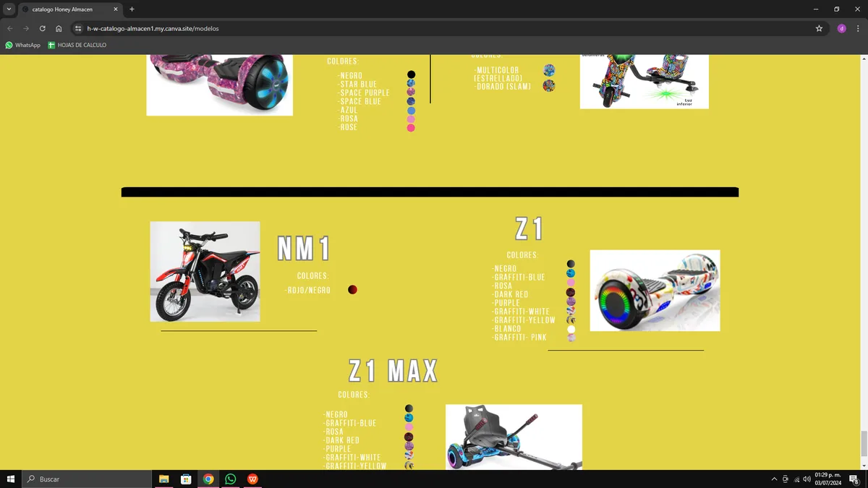Click the "-SPACE PURPLE" color label

pyautogui.click(x=363, y=93)
